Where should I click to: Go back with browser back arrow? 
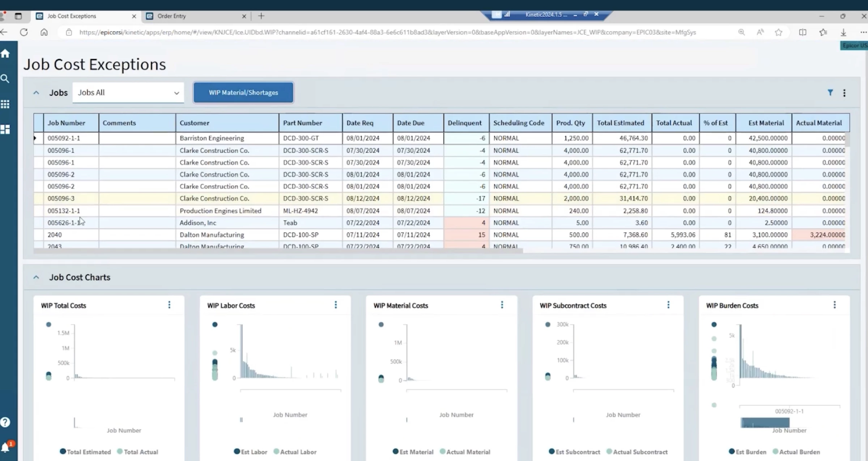[4, 32]
